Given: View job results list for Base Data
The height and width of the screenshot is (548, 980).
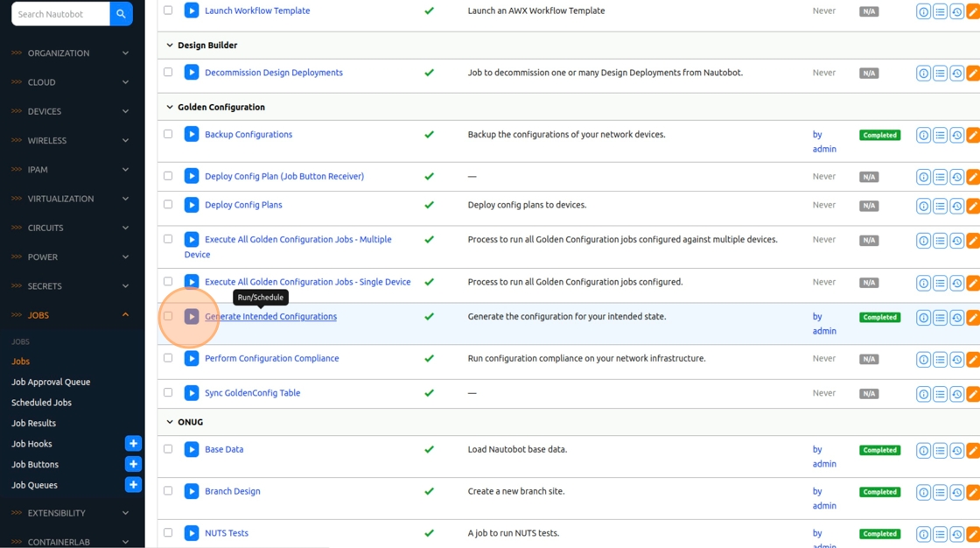Looking at the screenshot, I should [940, 450].
